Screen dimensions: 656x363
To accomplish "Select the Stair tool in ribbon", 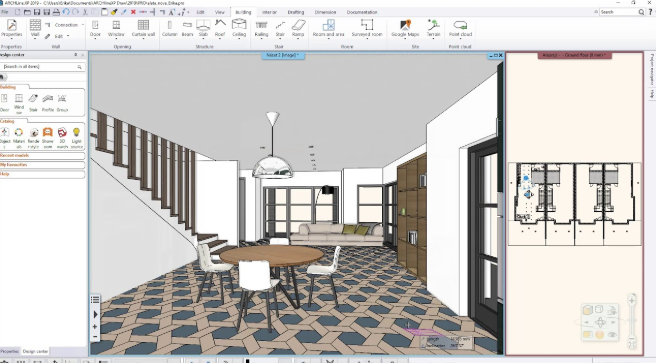I will point(280,28).
